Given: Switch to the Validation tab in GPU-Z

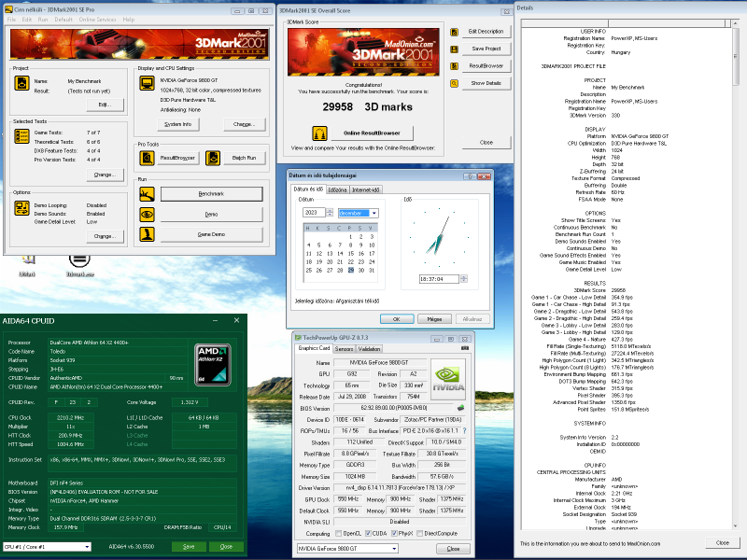Looking at the screenshot, I should (x=369, y=348).
